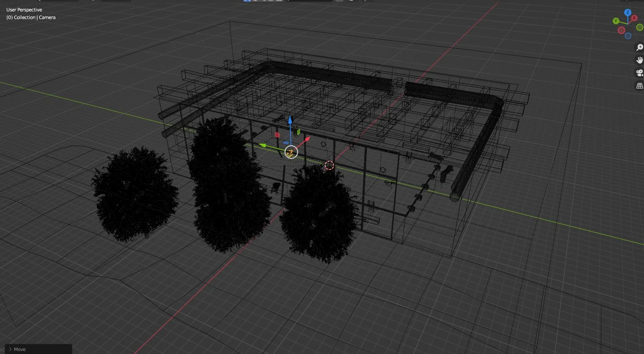Click the Move label in the operator panel
Viewport: 644px width, 354px height.
tap(19, 349)
